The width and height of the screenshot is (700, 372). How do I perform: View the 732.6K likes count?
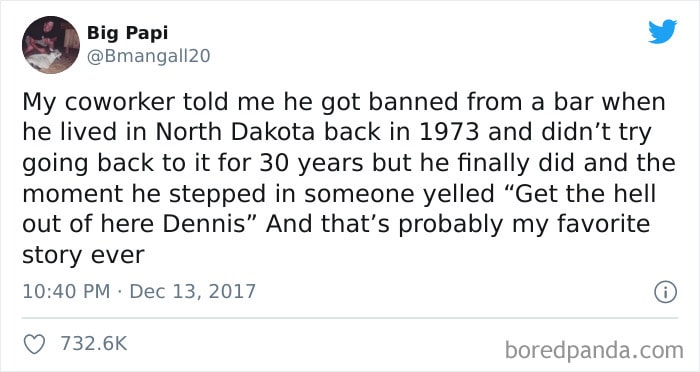tap(94, 343)
